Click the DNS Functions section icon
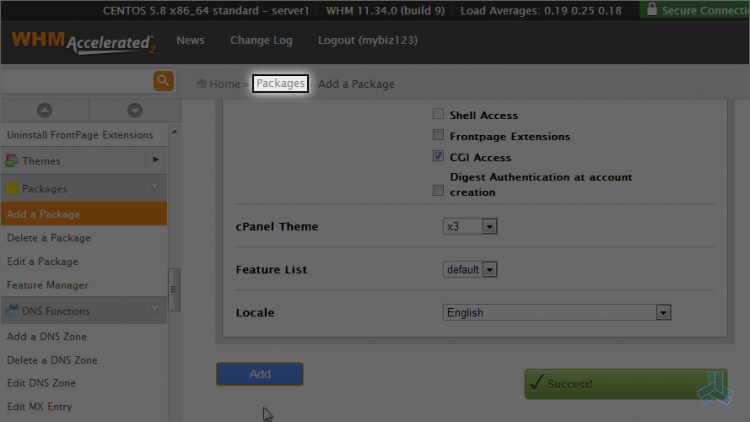The height and width of the screenshot is (422, 750). pos(12,311)
